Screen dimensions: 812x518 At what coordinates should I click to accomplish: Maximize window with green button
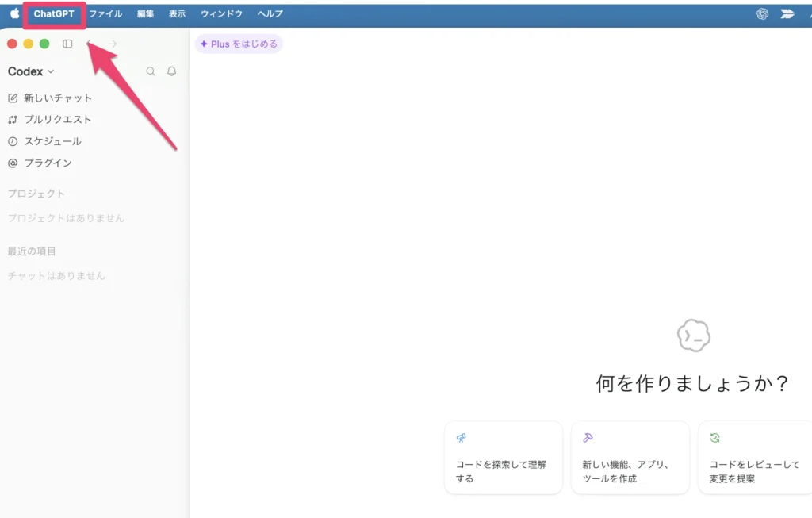click(44, 44)
